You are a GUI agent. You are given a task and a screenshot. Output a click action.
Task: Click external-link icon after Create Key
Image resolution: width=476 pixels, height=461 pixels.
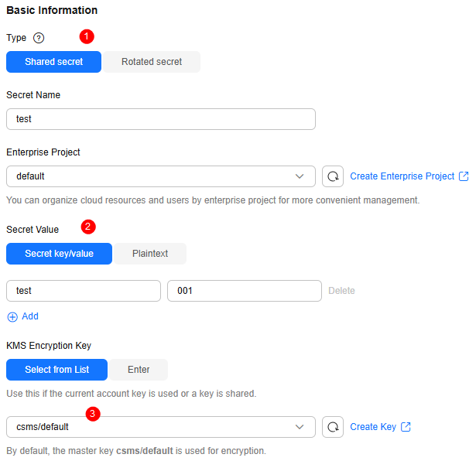coord(406,427)
